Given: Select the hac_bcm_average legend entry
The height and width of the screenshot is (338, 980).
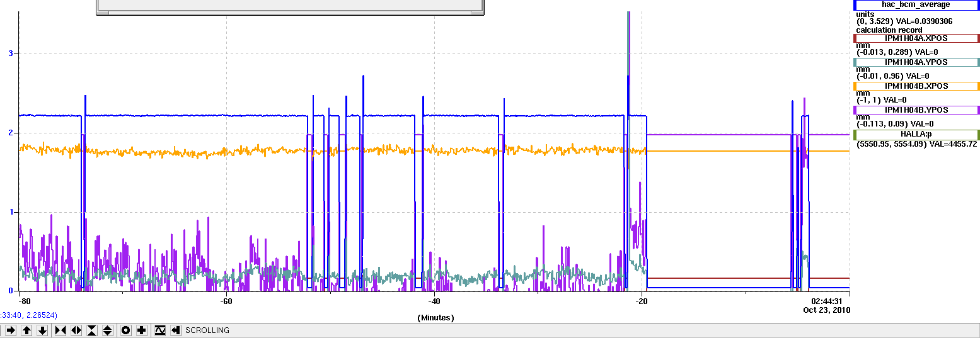Looking at the screenshot, I should click(x=916, y=4).
